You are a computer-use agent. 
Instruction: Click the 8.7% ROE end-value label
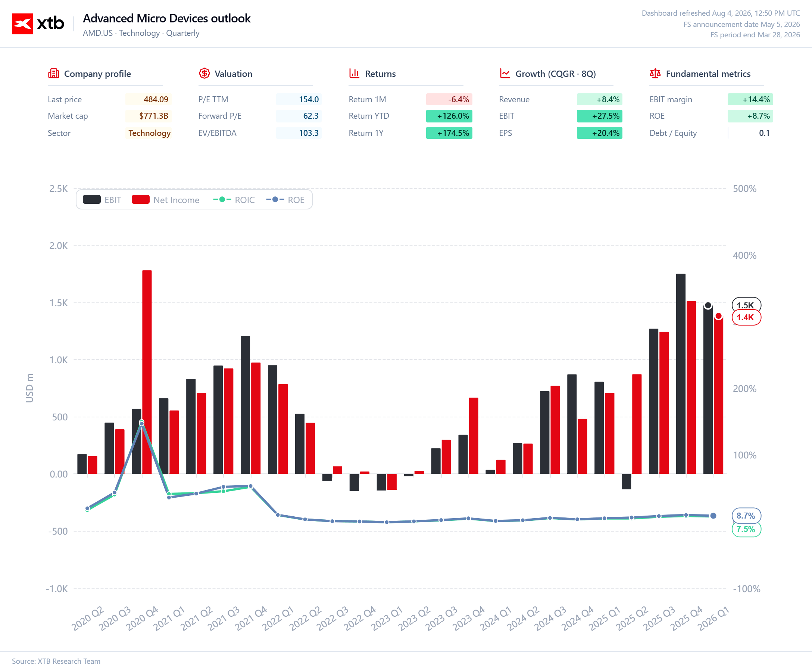pyautogui.click(x=746, y=516)
